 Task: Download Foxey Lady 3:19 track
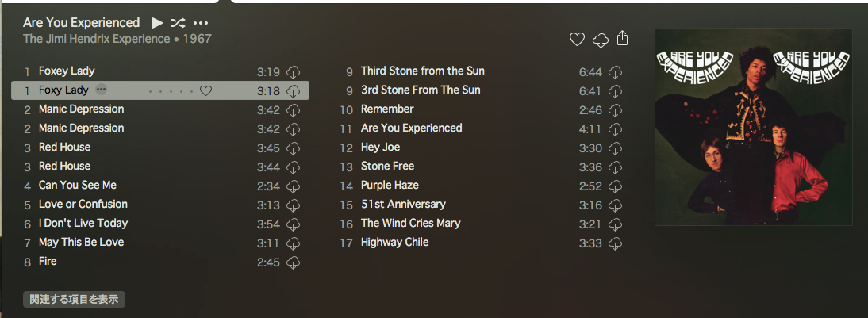click(x=293, y=72)
